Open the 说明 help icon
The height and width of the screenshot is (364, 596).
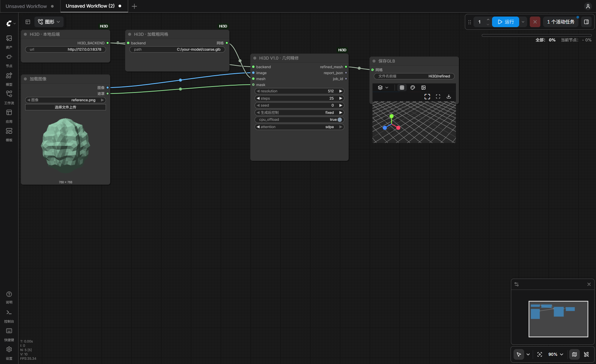coord(9,297)
